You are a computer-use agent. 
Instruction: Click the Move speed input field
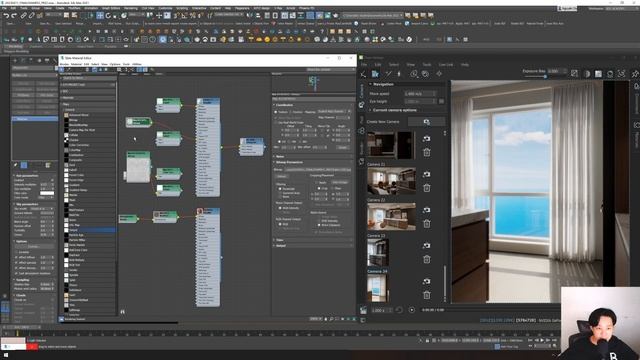pyautogui.click(x=420, y=94)
